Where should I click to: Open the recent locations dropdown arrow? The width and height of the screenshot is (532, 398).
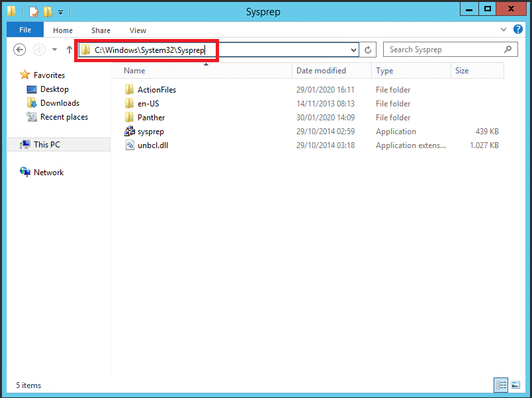point(54,50)
